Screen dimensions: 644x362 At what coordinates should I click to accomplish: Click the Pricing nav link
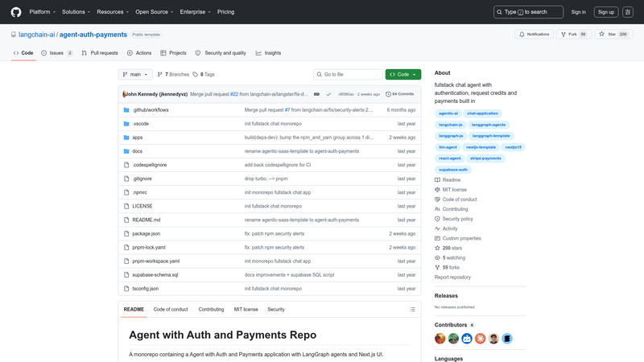[x=226, y=12]
